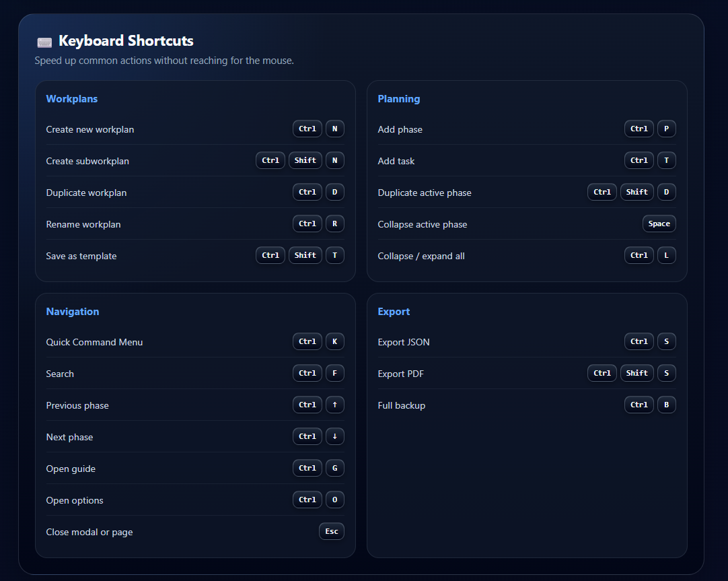Viewport: 728px width, 581px height.
Task: Select the 'Create subworkplan' row label
Action: 87,161
